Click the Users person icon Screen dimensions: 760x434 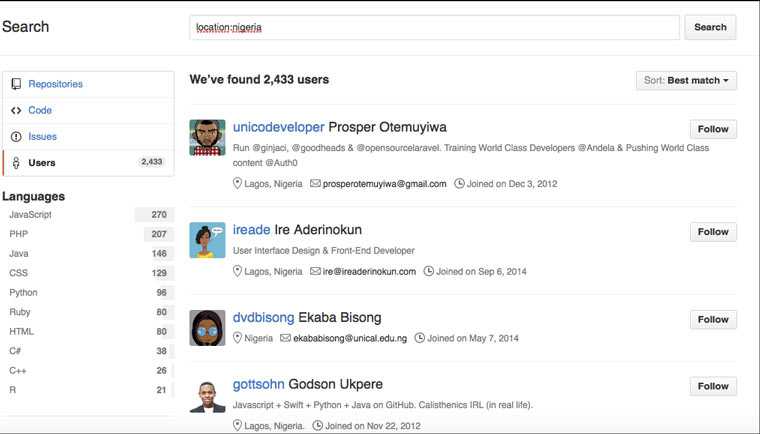pyautogui.click(x=16, y=162)
